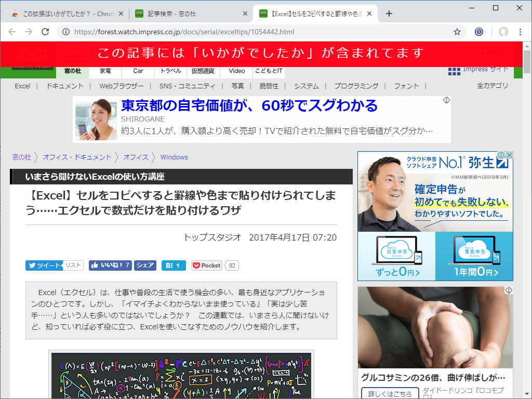
Task: Click the 詳しくはこちら button
Action: point(389,393)
